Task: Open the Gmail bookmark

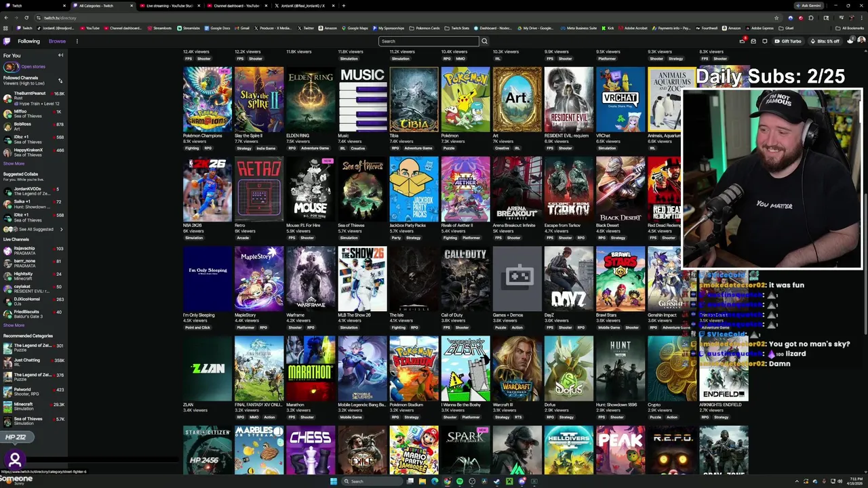Action: 243,28
